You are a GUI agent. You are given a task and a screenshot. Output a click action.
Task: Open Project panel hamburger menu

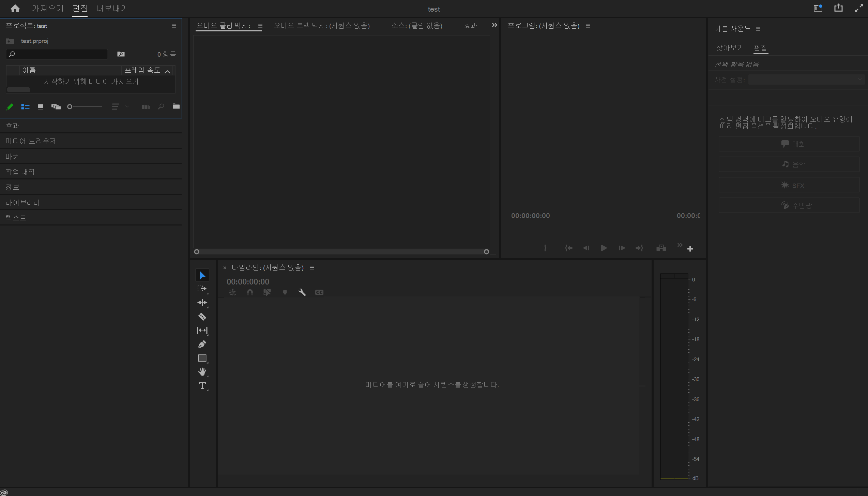[174, 26]
